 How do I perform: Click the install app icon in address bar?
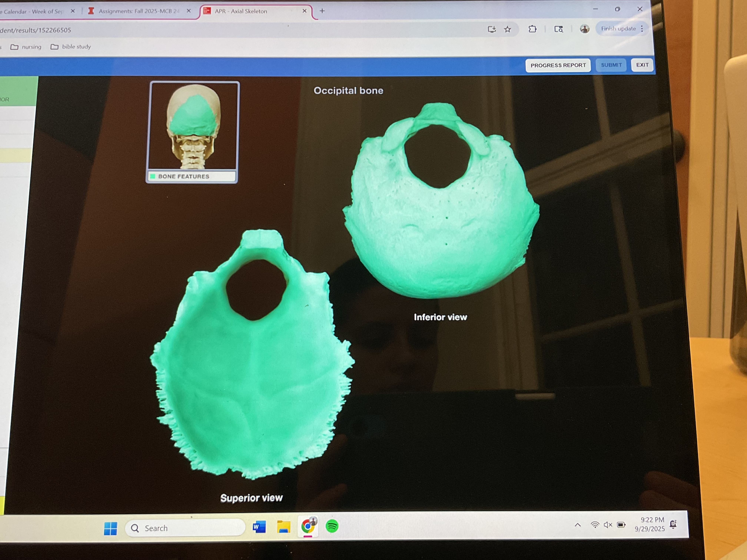[492, 29]
